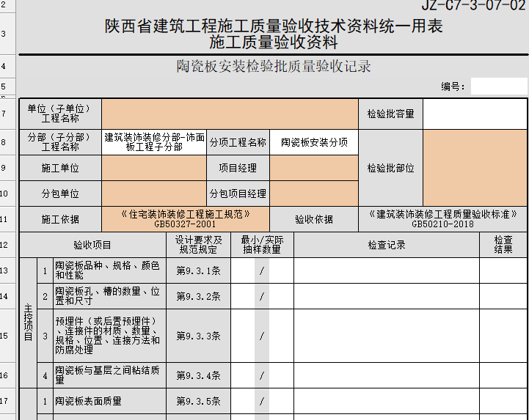Click the 编号 input cell
The height and width of the screenshot is (420, 529).
(498, 86)
